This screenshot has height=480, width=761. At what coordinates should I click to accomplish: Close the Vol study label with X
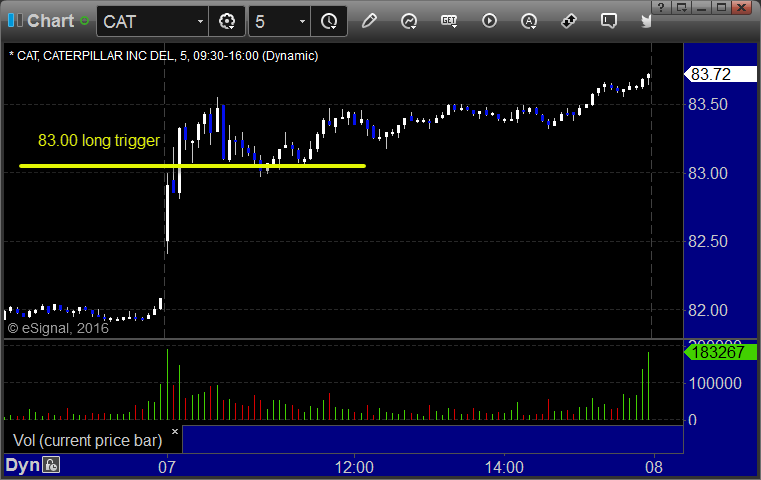[175, 431]
